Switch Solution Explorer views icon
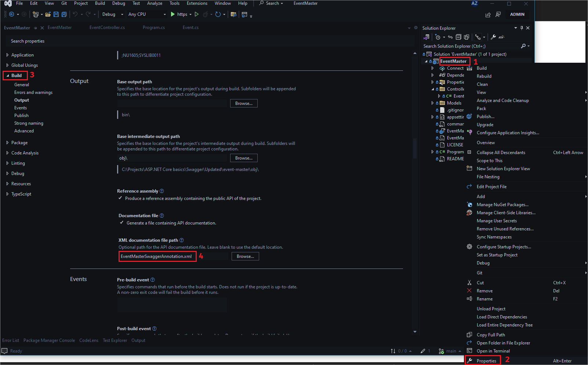 [x=426, y=37]
